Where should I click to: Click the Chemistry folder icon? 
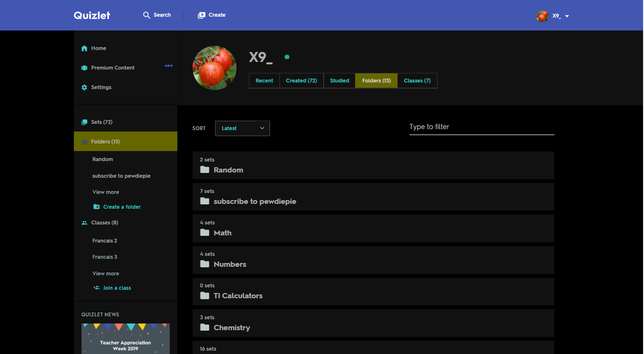click(x=204, y=327)
